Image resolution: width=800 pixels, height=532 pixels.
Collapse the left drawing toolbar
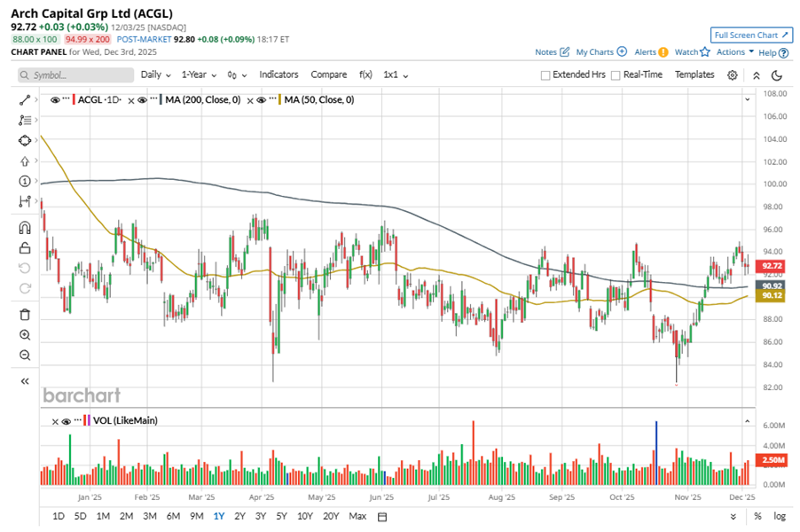coord(25,381)
